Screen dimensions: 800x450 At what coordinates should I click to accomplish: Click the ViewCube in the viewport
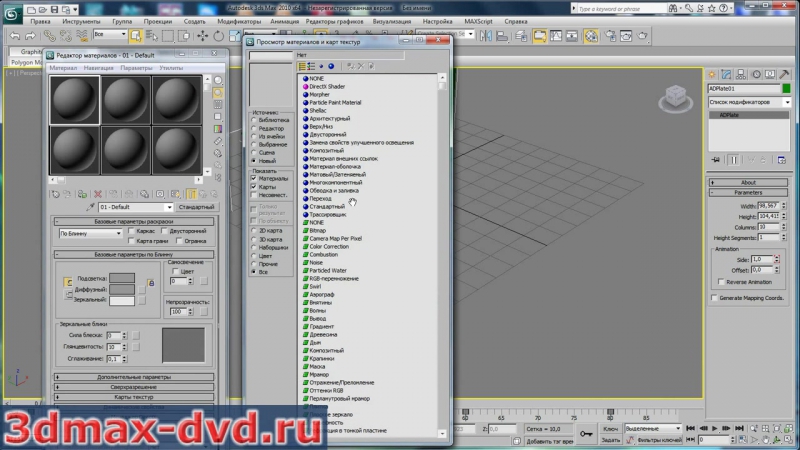[676, 98]
